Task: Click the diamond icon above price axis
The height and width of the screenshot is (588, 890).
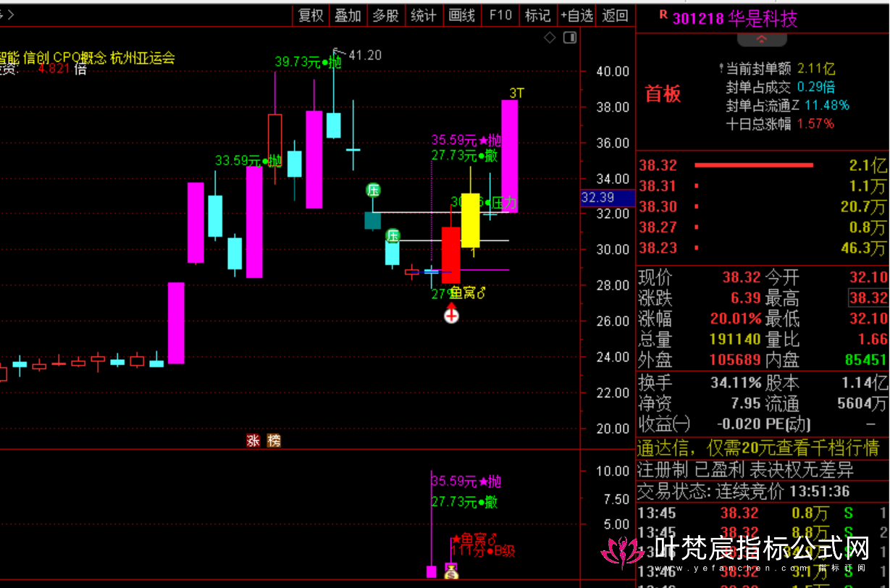Action: click(x=550, y=38)
